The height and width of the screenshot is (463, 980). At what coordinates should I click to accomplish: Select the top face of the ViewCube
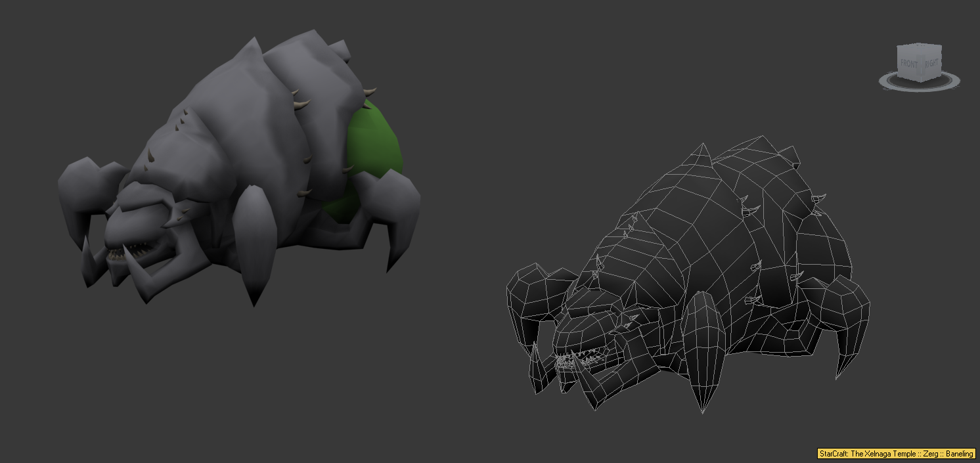coord(919,46)
